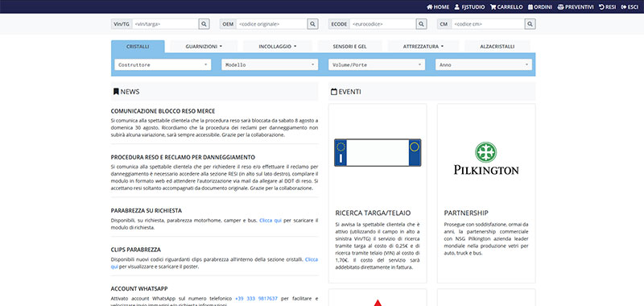
Task: Click the Vin/TG field label
Action: [x=122, y=24]
